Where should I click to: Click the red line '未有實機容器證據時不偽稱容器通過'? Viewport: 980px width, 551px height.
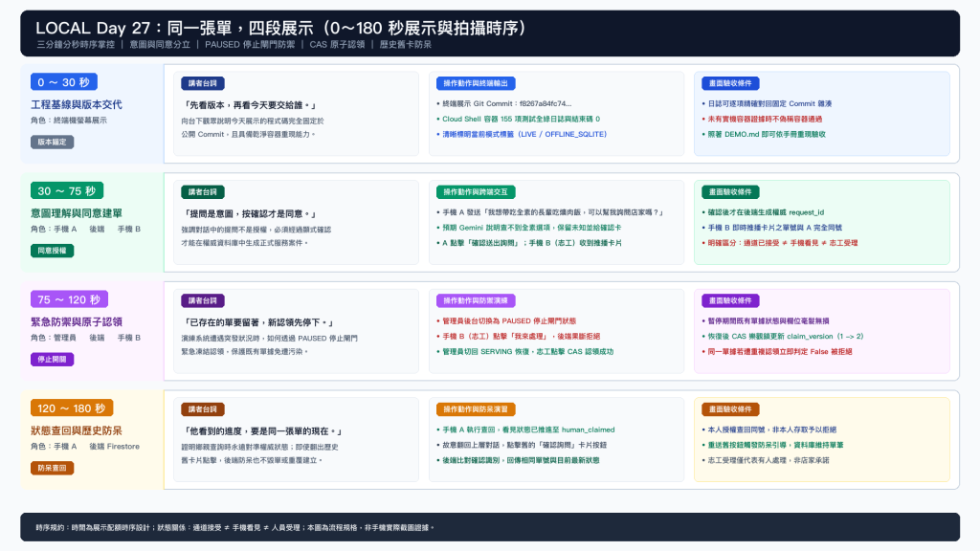pos(762,119)
